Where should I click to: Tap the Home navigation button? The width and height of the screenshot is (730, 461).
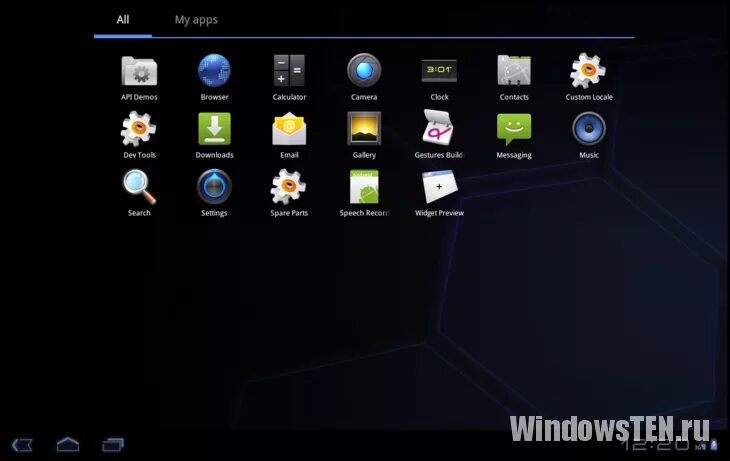pos(68,444)
